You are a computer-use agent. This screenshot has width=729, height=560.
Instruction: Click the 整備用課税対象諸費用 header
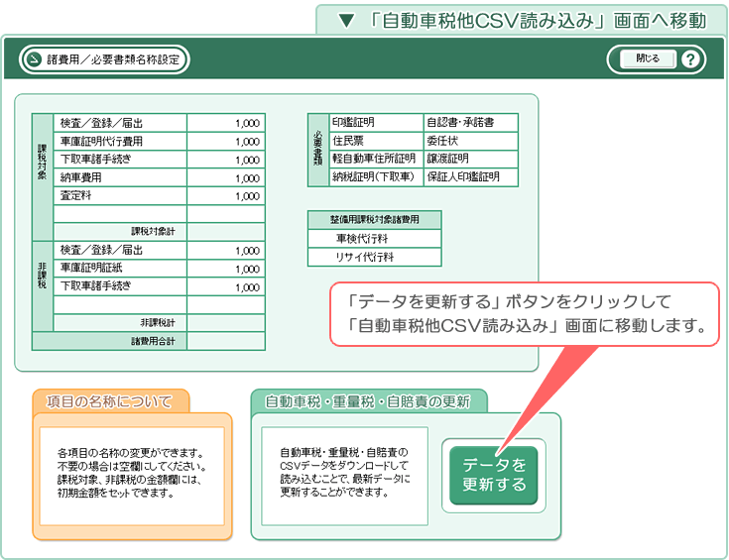point(374,219)
